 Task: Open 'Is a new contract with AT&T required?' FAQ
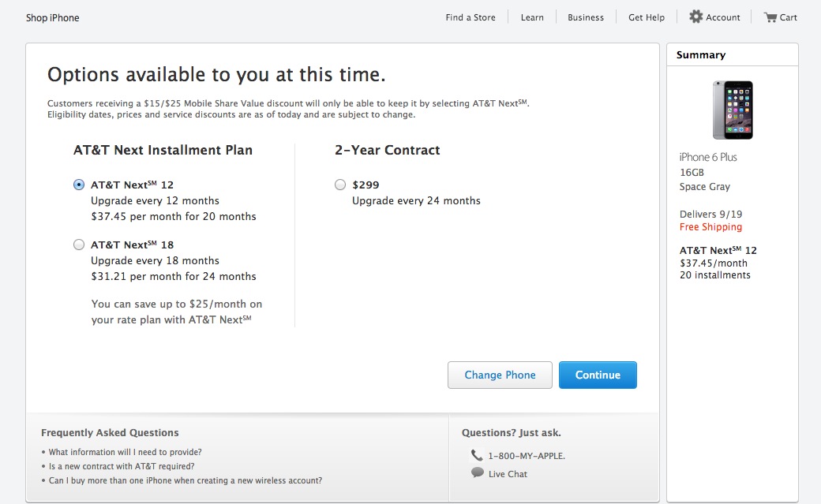[x=121, y=466]
